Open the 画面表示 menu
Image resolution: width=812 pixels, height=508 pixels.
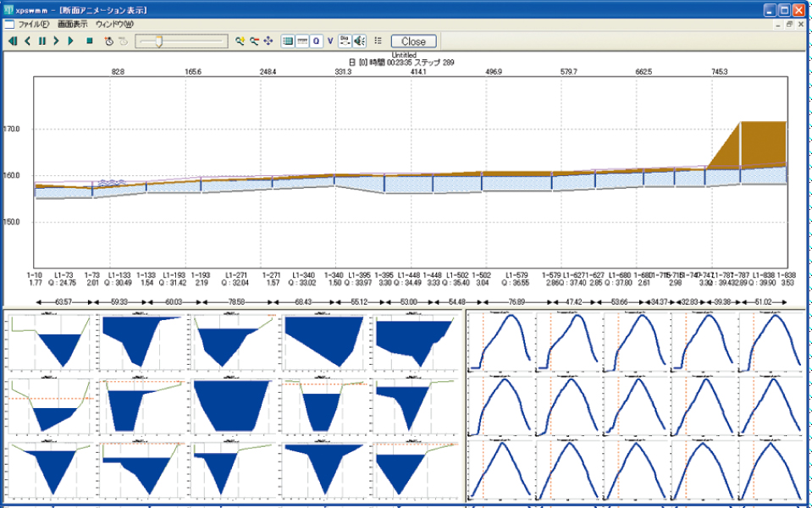coord(73,24)
